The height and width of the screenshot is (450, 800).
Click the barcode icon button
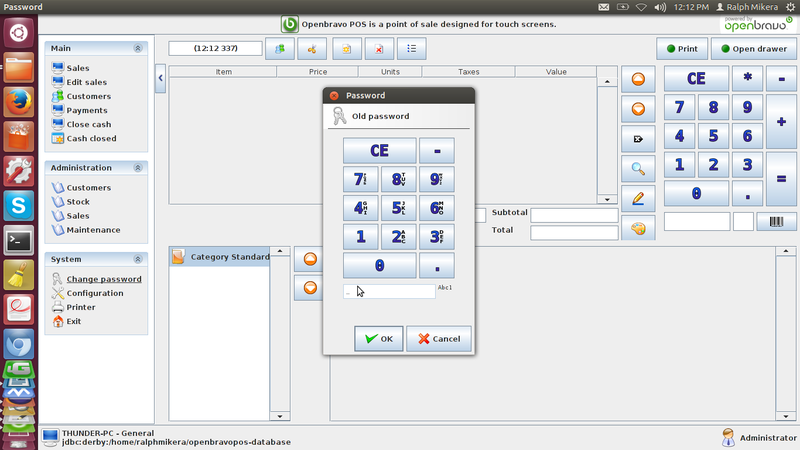point(776,221)
